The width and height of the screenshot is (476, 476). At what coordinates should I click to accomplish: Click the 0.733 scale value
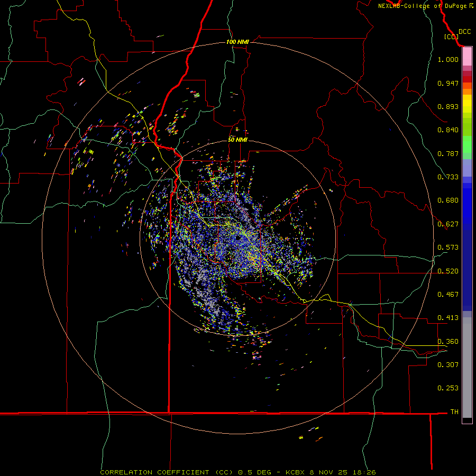448,177
